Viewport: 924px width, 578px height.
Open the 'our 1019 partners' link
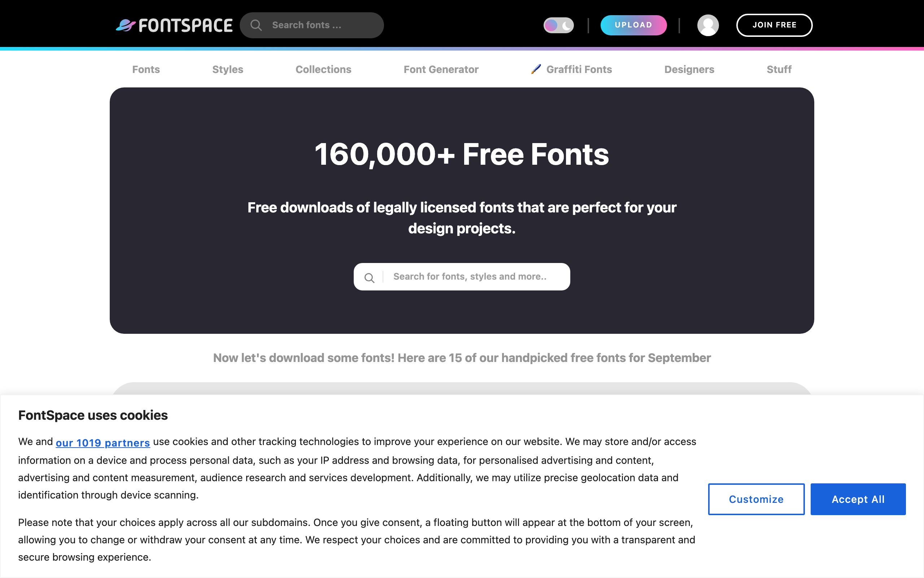coord(103,443)
